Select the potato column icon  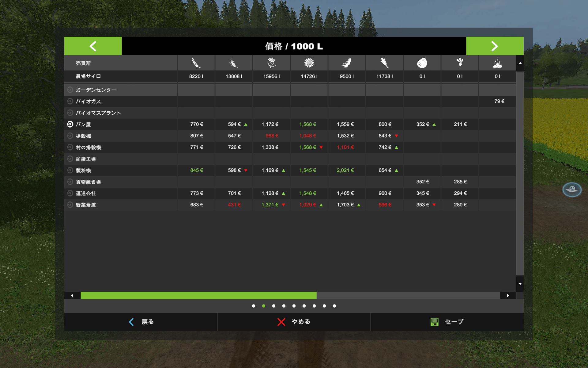pos(422,63)
